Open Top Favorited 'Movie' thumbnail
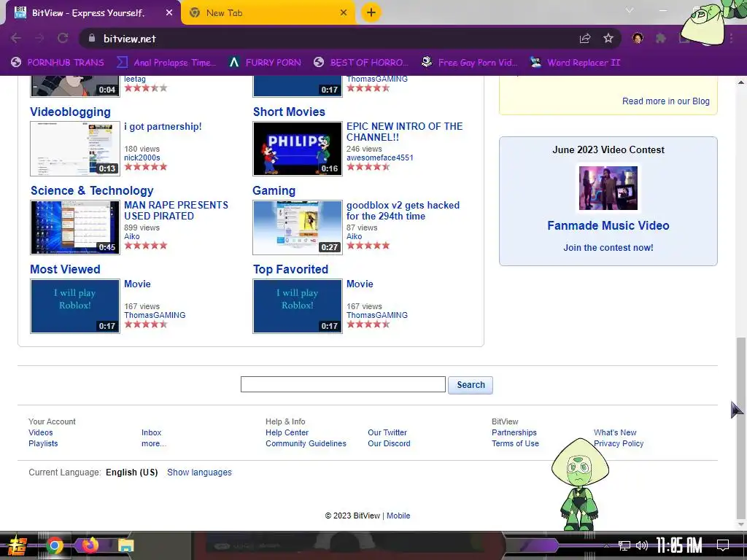The width and height of the screenshot is (747, 560). (x=298, y=306)
